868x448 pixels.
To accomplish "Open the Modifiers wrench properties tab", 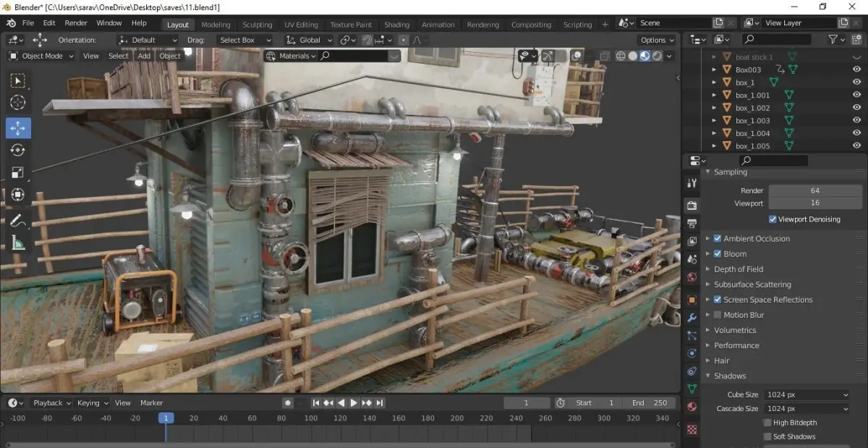I will (692, 318).
